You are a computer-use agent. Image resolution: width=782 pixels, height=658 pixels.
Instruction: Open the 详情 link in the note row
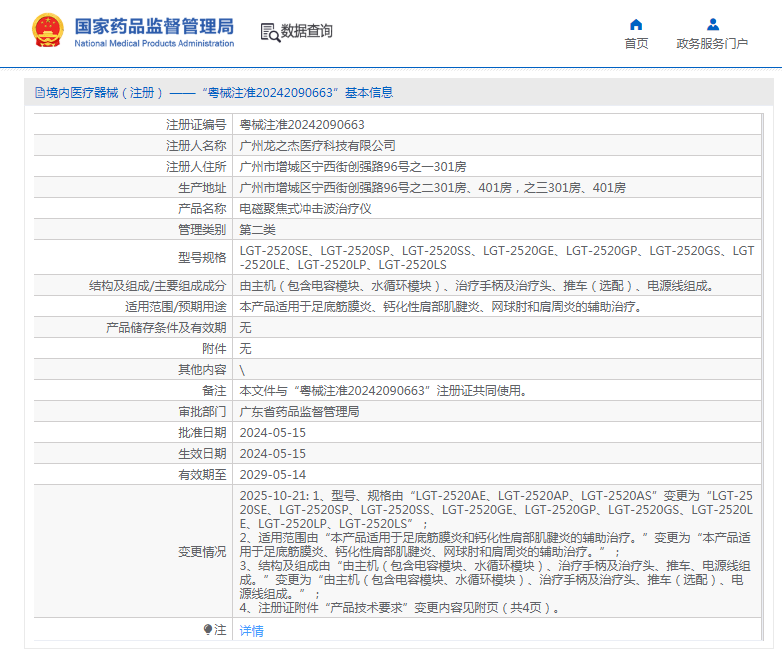(x=251, y=631)
